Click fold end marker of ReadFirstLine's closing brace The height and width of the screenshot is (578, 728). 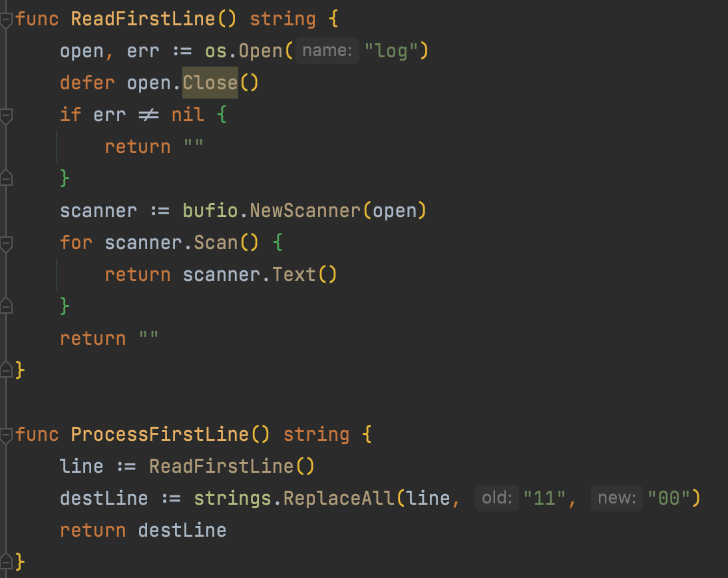(x=6, y=368)
